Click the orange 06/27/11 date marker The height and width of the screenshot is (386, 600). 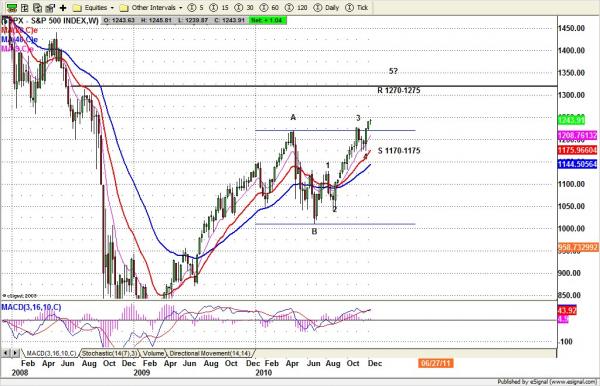pos(435,363)
